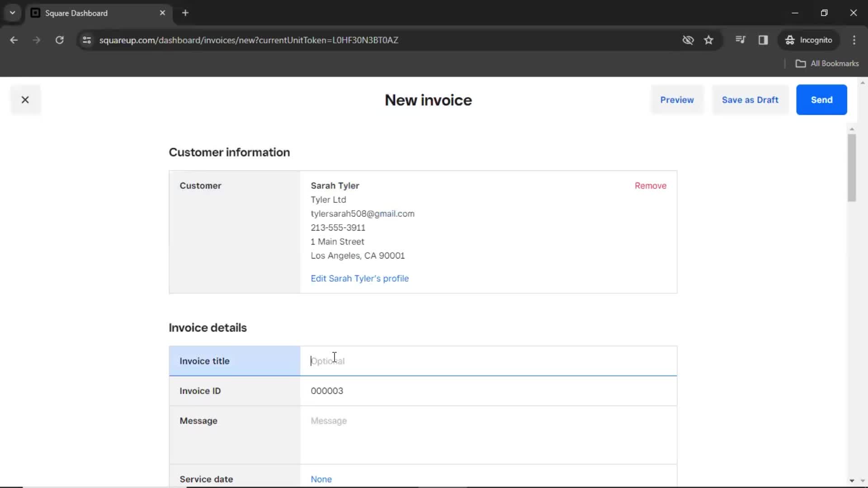Go forward in browser history
Viewport: 868px width, 488px height.
pos(37,40)
